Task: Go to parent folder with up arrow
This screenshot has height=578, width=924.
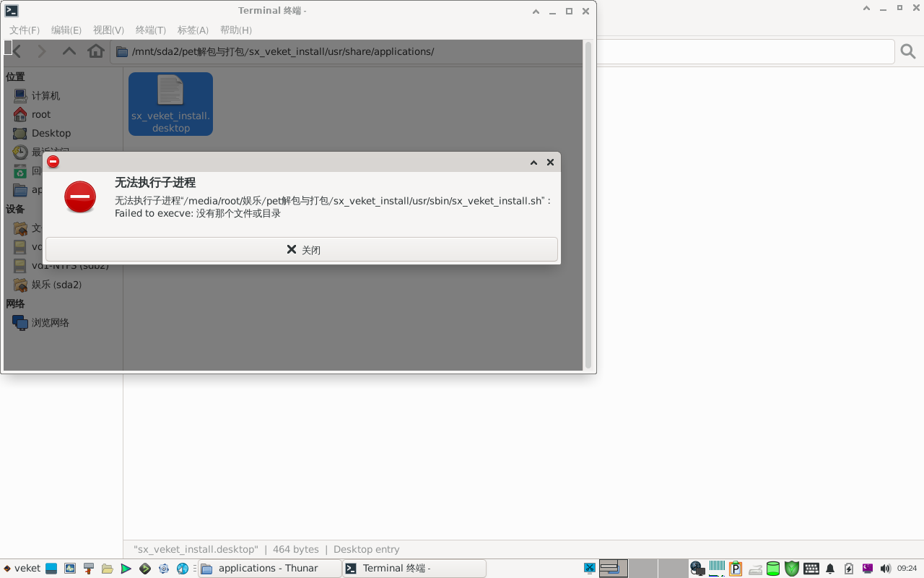Action: pyautogui.click(x=69, y=51)
